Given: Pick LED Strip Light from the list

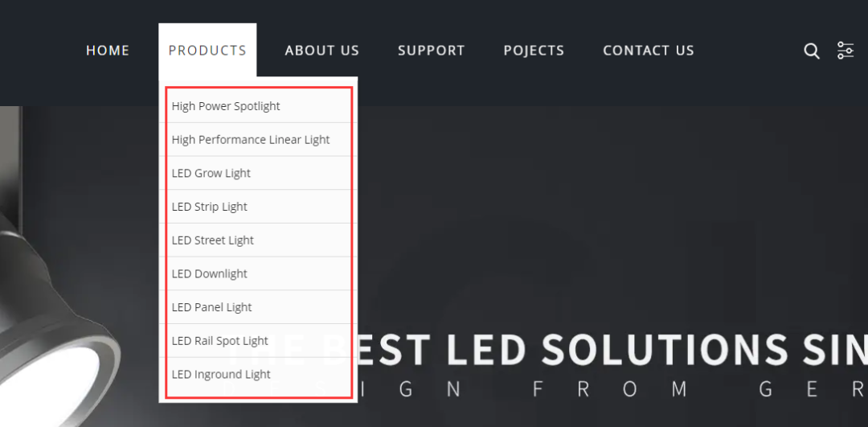Looking at the screenshot, I should [210, 207].
